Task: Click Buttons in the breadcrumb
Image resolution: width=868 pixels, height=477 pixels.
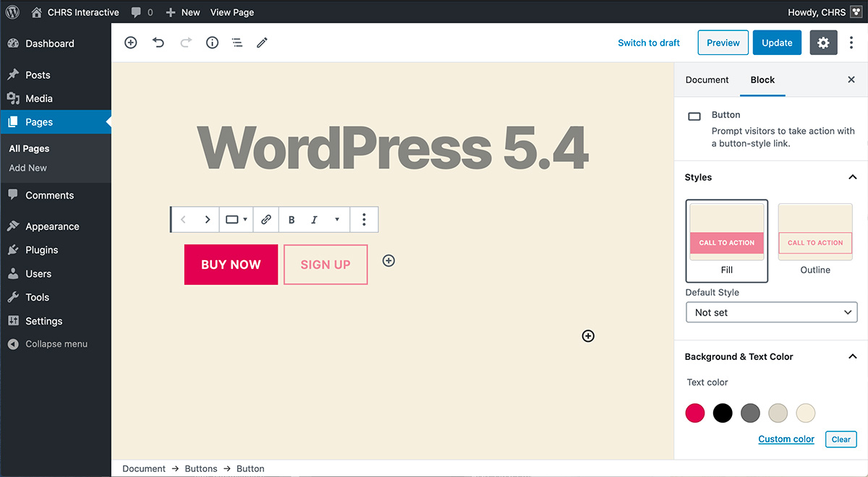Action: [201, 468]
